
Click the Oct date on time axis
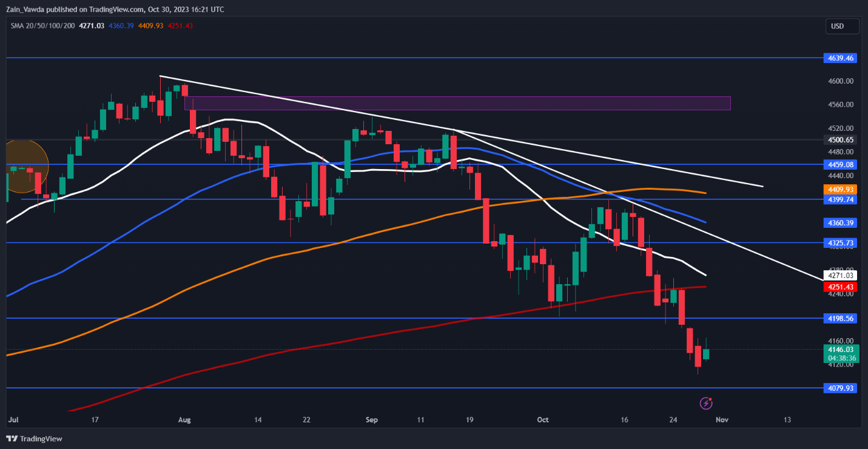tap(543, 419)
